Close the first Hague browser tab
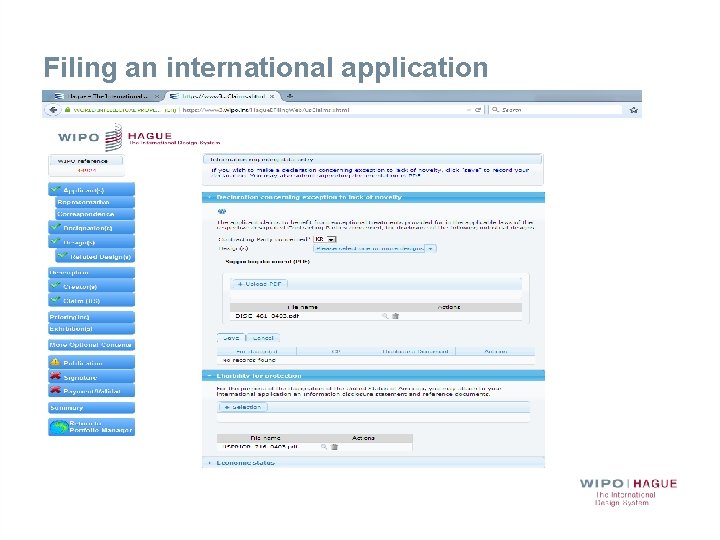Screen dimensions: 720x540 click(x=157, y=96)
